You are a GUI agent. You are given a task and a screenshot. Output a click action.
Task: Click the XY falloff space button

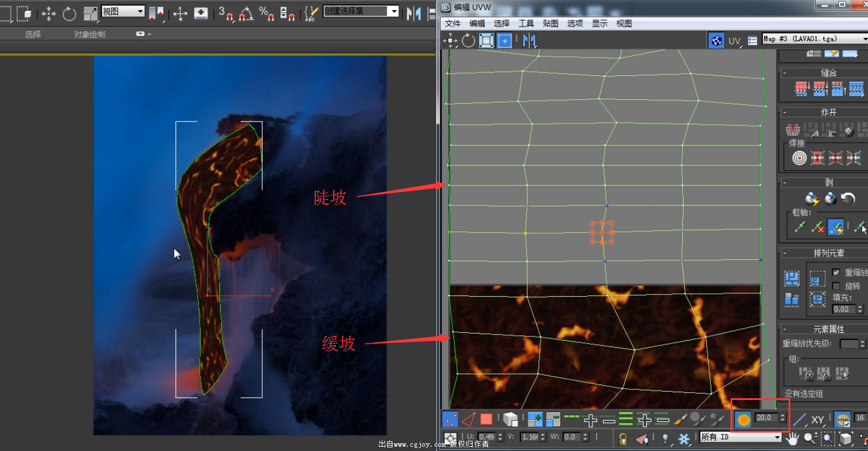tap(818, 420)
